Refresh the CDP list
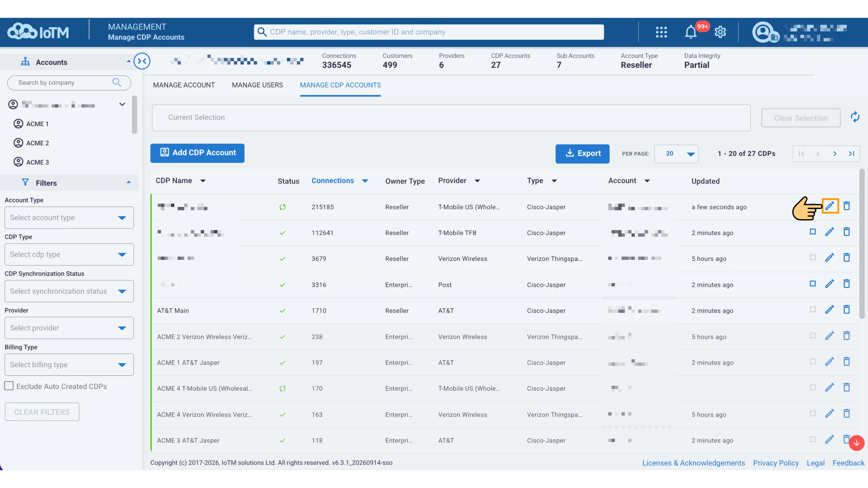This screenshot has width=868, height=488. point(855,117)
